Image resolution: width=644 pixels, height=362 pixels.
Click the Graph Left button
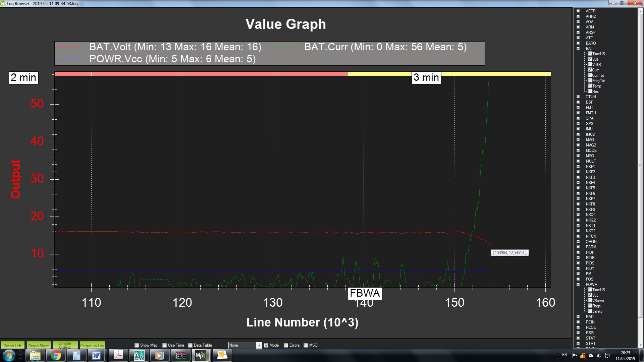click(x=12, y=346)
